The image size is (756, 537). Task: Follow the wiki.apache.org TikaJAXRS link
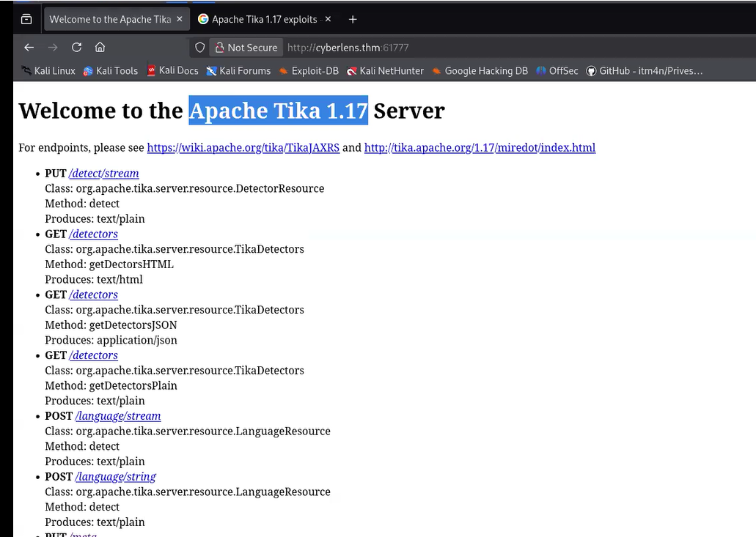pos(243,147)
